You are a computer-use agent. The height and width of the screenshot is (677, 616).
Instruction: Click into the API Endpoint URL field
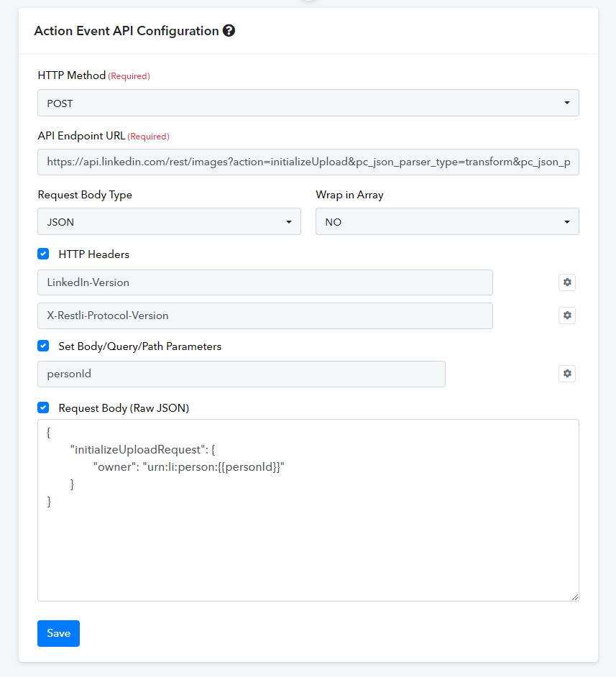tap(308, 162)
